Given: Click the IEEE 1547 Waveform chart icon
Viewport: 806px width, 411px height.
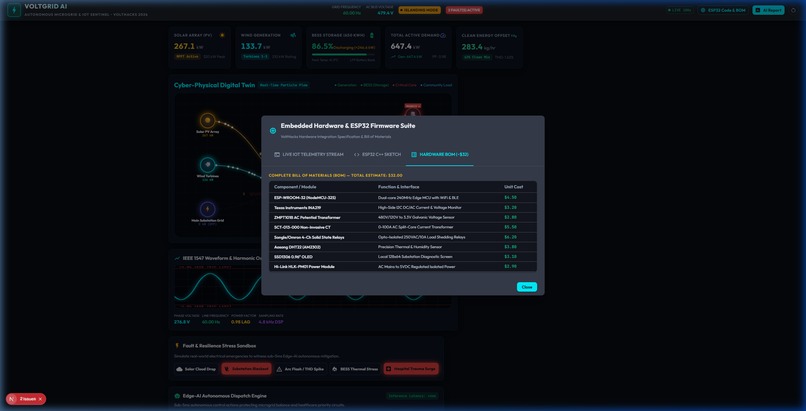Looking at the screenshot, I should click(177, 258).
